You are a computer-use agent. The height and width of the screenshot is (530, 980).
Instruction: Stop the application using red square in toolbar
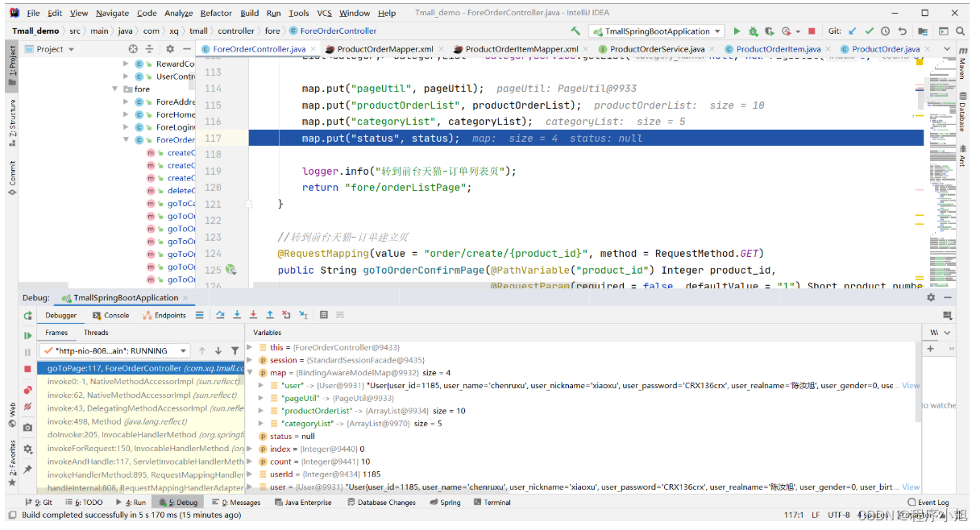coord(812,31)
